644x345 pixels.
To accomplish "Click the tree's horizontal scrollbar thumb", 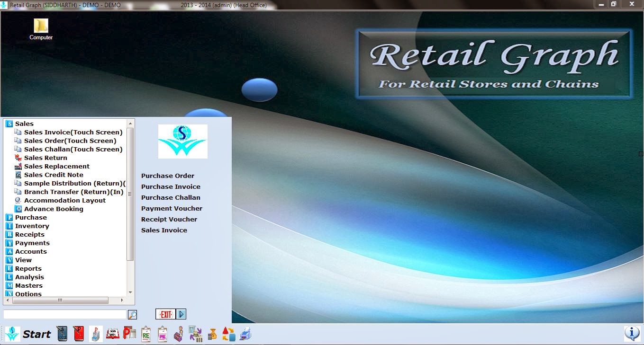I will pyautogui.click(x=60, y=300).
